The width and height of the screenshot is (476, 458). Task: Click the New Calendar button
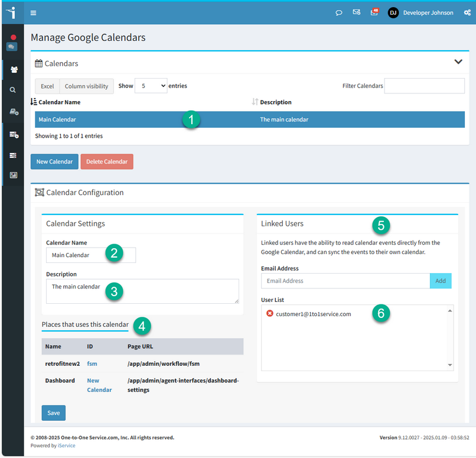pos(54,162)
